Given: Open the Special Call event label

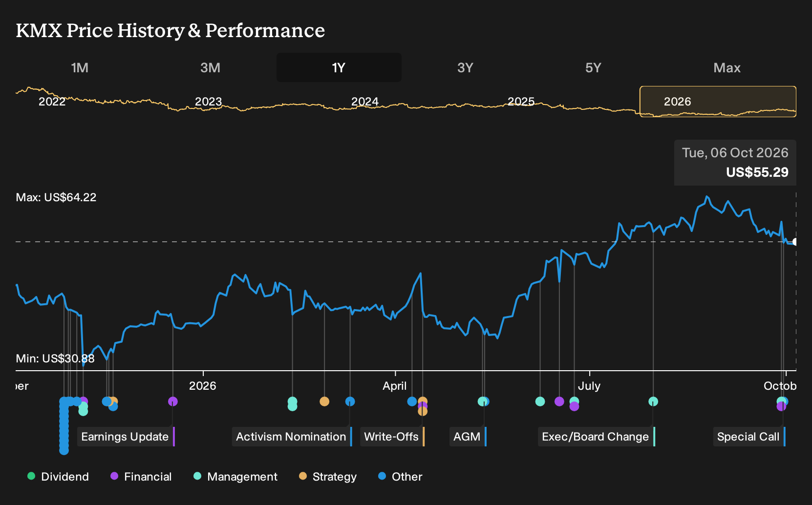Looking at the screenshot, I should pyautogui.click(x=749, y=437).
